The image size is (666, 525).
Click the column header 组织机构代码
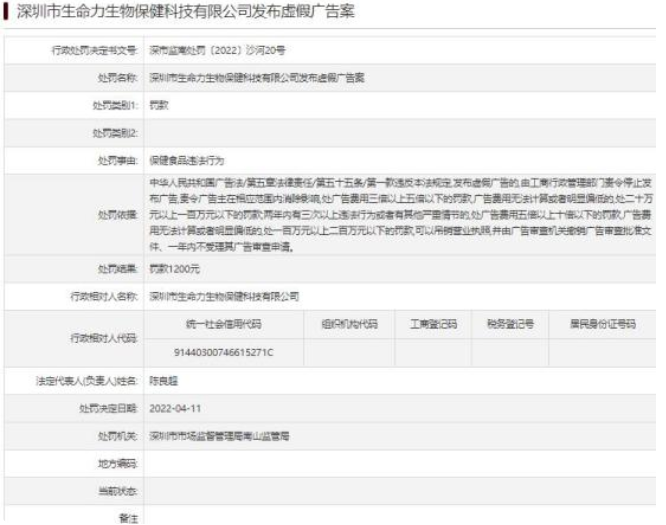click(349, 325)
